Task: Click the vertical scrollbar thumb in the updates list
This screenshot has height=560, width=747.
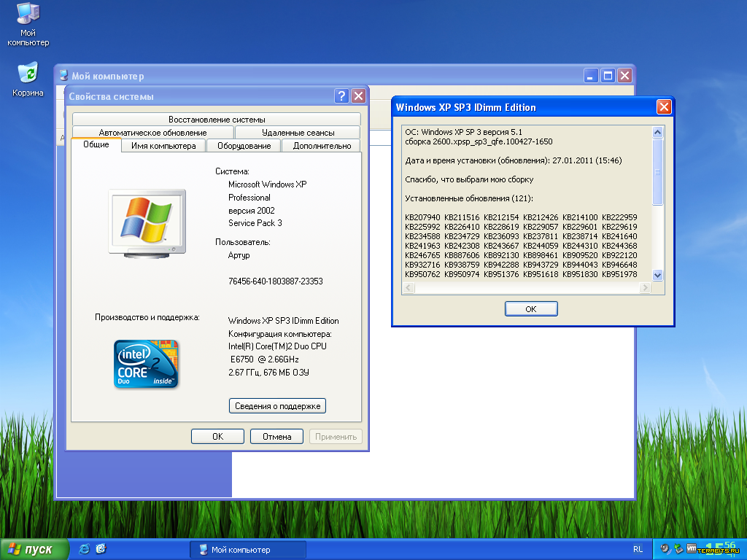Action: click(657, 172)
